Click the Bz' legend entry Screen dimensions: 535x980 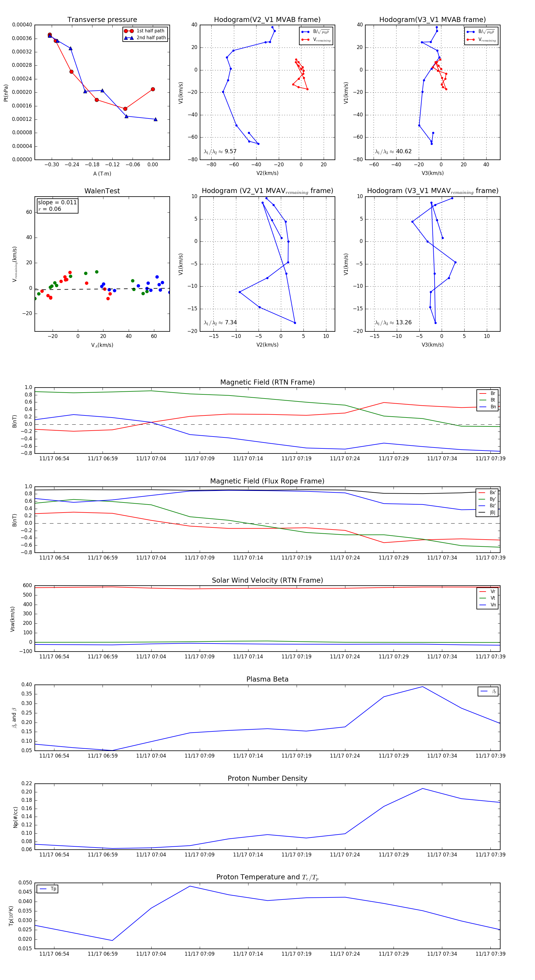487,506
